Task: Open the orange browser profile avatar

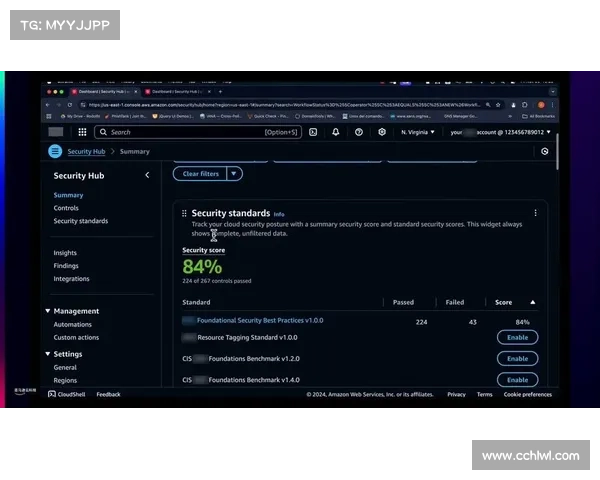Action: coord(541,105)
